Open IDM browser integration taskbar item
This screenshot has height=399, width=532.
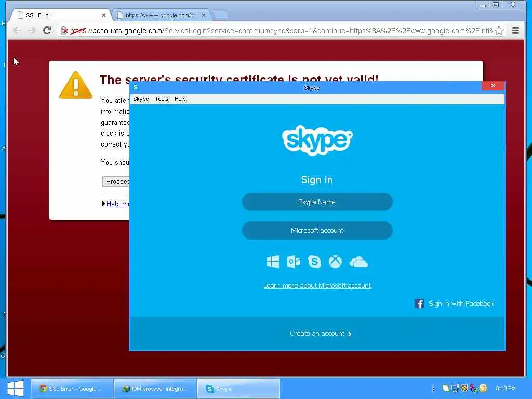pos(155,389)
